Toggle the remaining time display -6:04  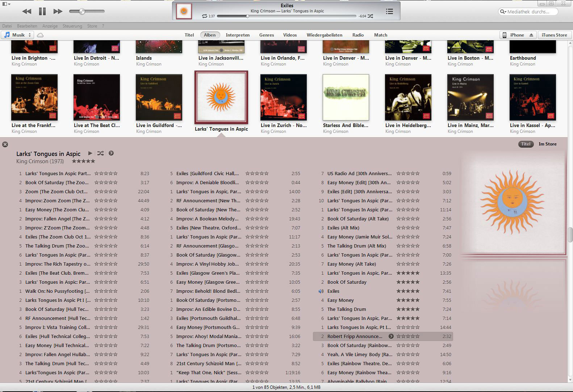click(362, 16)
